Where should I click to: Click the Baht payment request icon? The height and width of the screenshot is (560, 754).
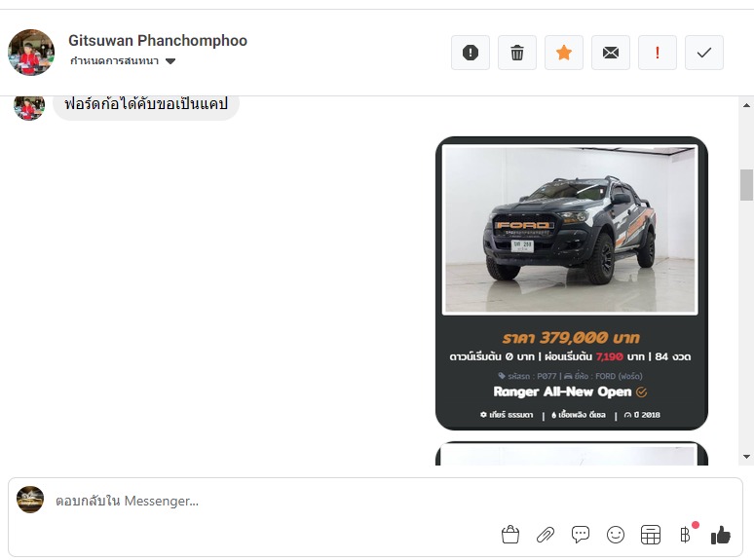coord(686,534)
